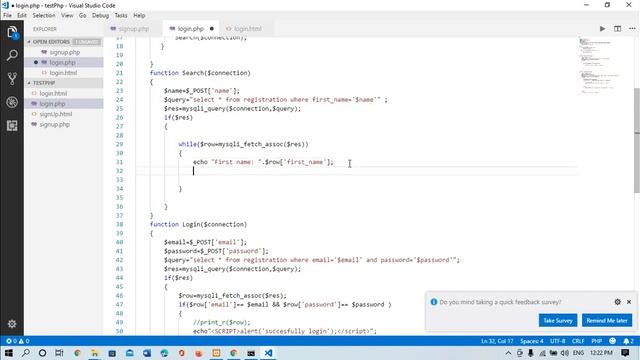The image size is (640, 360).
Task: Open the Debug view in activity bar
Action: [x=12, y=102]
